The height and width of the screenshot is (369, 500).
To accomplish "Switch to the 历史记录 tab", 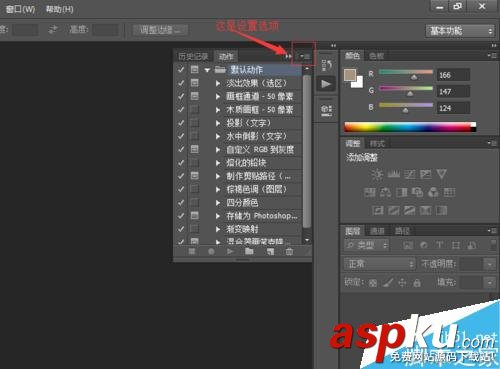I will pyautogui.click(x=193, y=56).
